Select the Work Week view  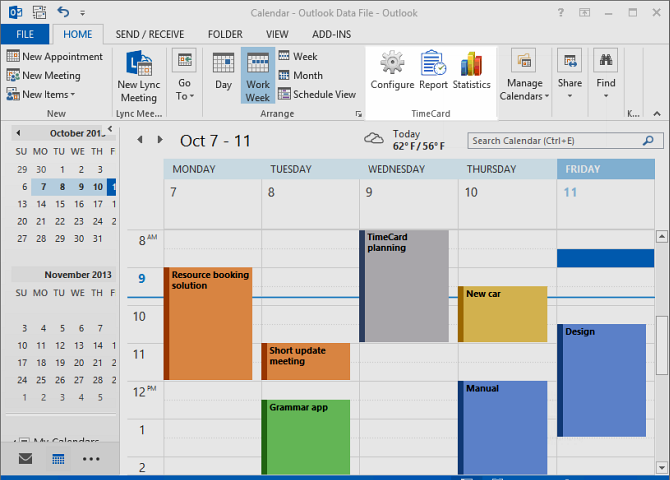[258, 76]
